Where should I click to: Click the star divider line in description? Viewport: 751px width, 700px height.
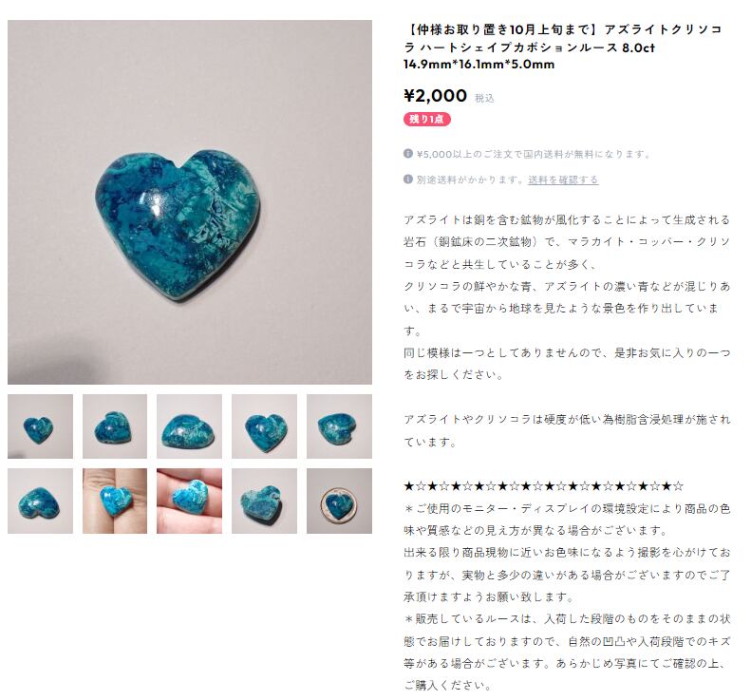tap(544, 486)
